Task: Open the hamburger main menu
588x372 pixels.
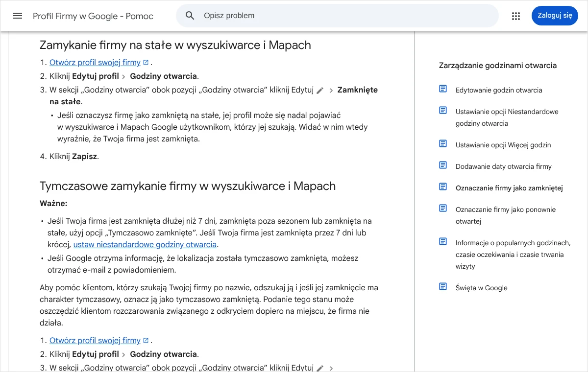Action: tap(18, 16)
